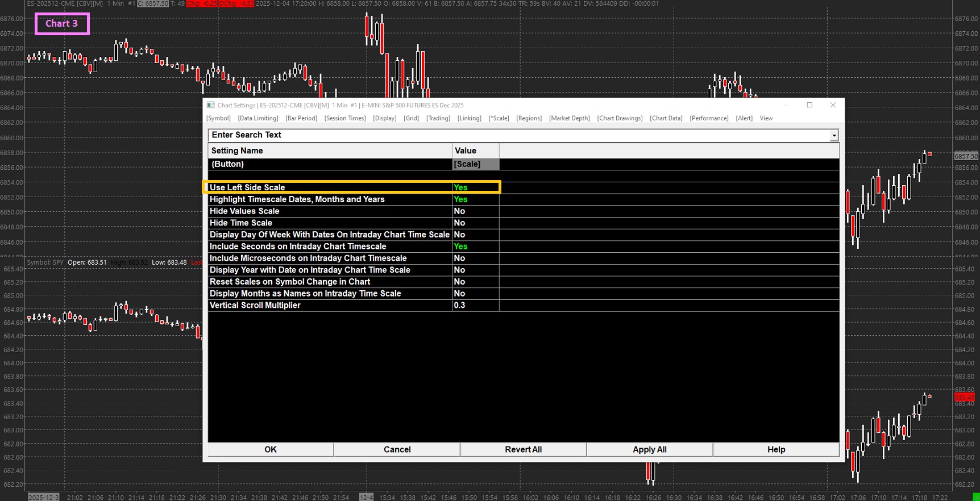This screenshot has width=980, height=501.
Task: Click the [Scale] button value cell
Action: [x=475, y=164]
